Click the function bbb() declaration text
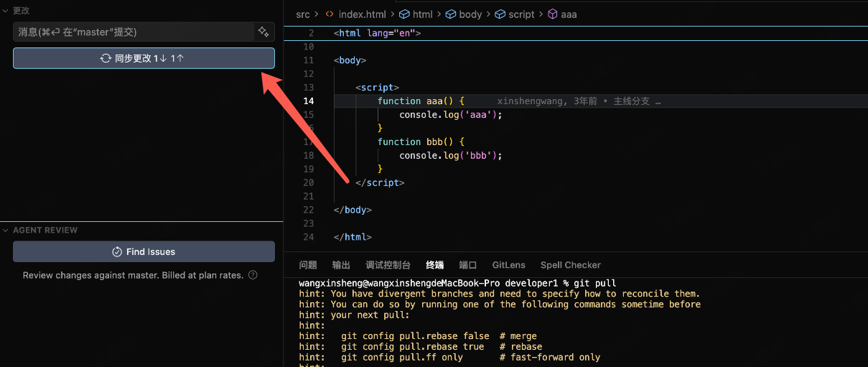Viewport: 868px width, 367px height. pyautogui.click(x=421, y=142)
